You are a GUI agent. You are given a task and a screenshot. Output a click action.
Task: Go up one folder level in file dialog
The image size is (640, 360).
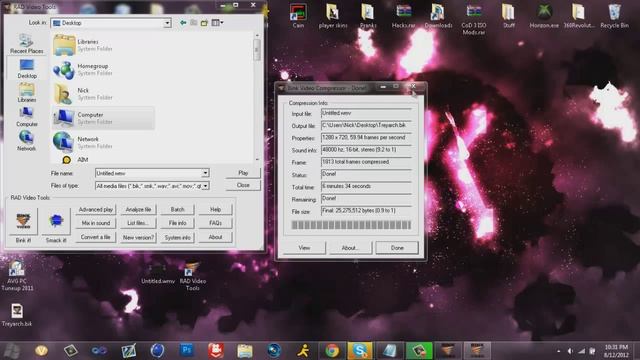coord(193,23)
